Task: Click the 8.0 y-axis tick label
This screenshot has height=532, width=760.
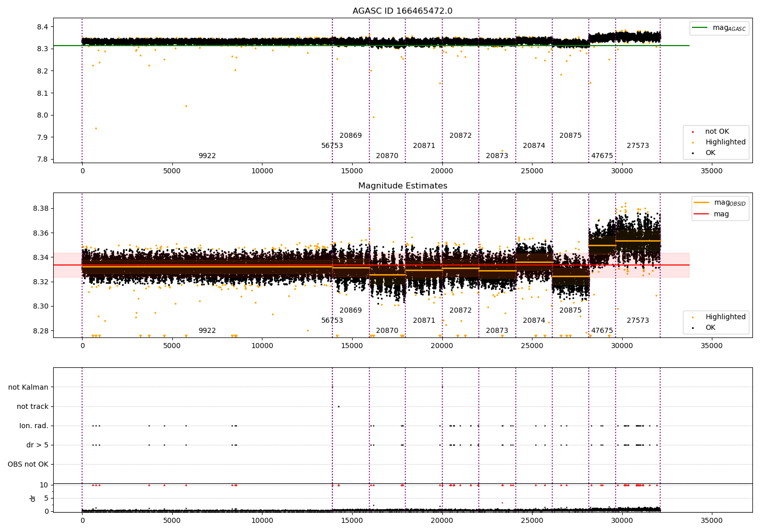Action: click(43, 116)
